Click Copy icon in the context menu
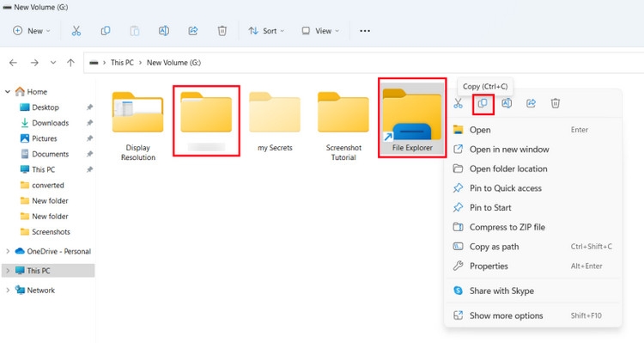Image resolution: width=644 pixels, height=343 pixels. (483, 103)
